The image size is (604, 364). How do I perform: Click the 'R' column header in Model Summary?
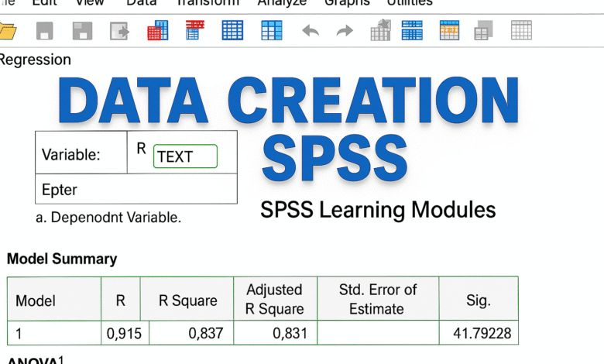(x=121, y=299)
